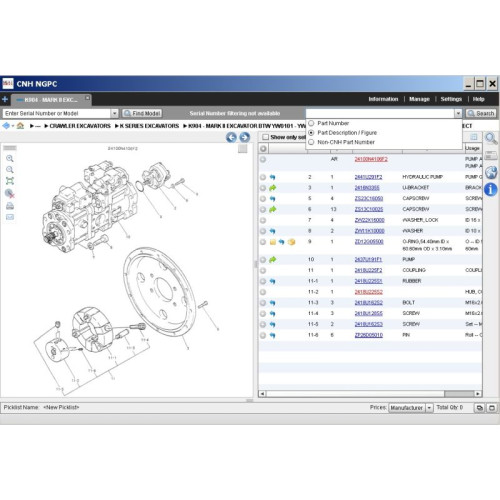Switch to the K904 - MARK 8 EXC tab

pos(50,100)
